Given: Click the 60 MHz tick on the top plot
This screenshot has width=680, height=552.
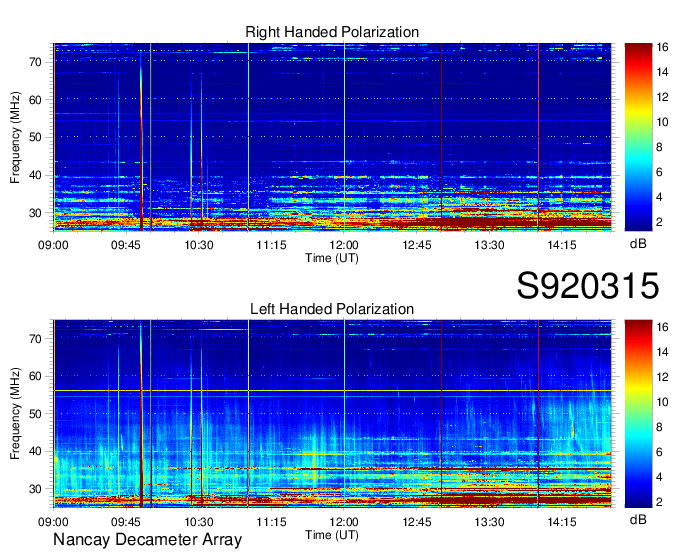Looking at the screenshot, I should pyautogui.click(x=36, y=100).
